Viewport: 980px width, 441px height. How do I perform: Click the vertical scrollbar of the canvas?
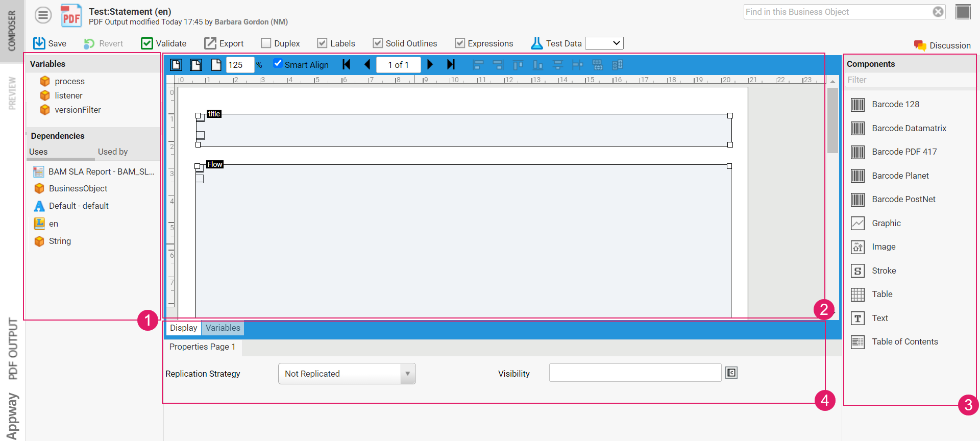[x=832, y=120]
